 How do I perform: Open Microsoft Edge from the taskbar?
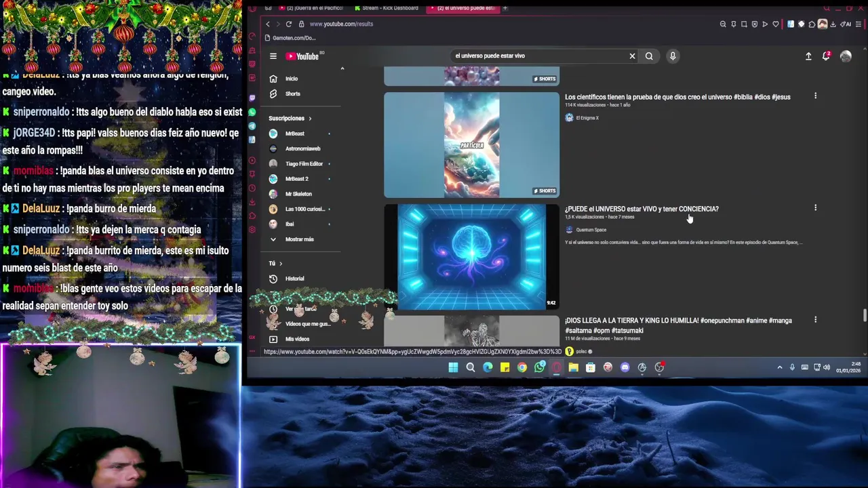tap(488, 367)
